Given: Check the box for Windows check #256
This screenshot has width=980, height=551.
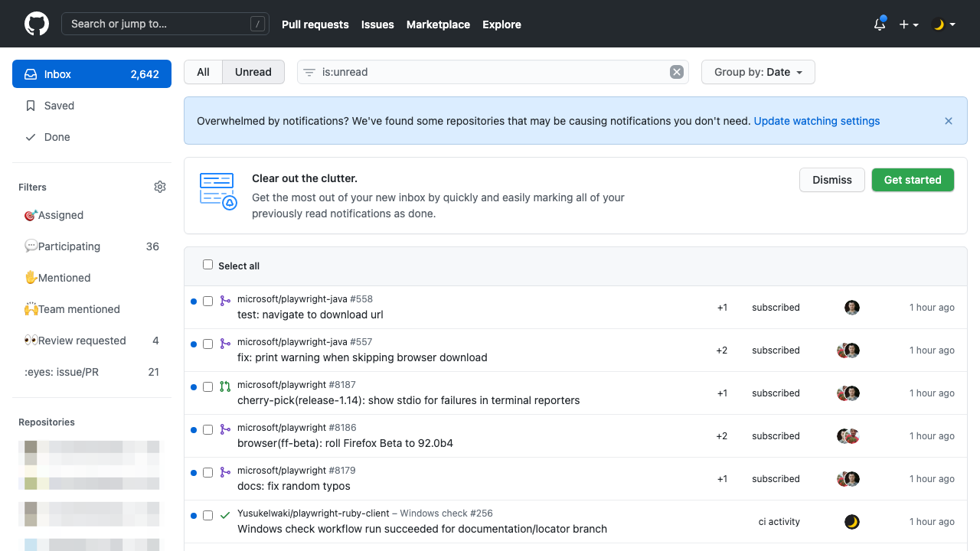Looking at the screenshot, I should coord(207,516).
